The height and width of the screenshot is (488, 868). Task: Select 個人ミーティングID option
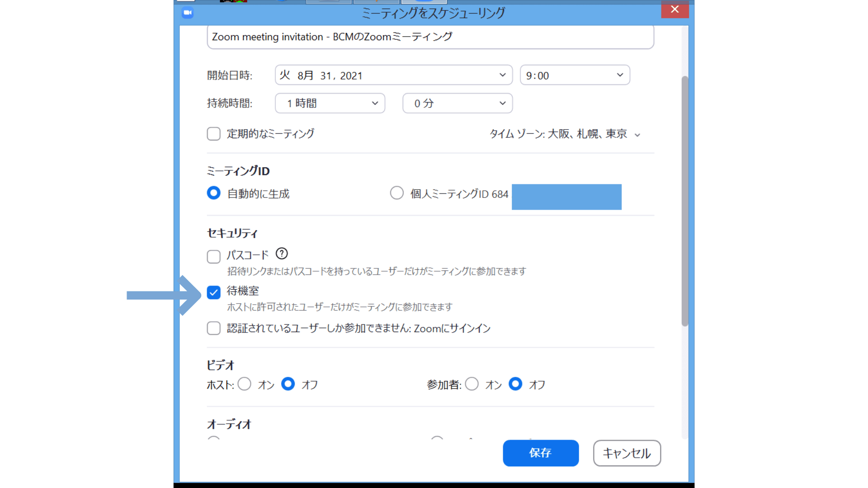tap(396, 193)
